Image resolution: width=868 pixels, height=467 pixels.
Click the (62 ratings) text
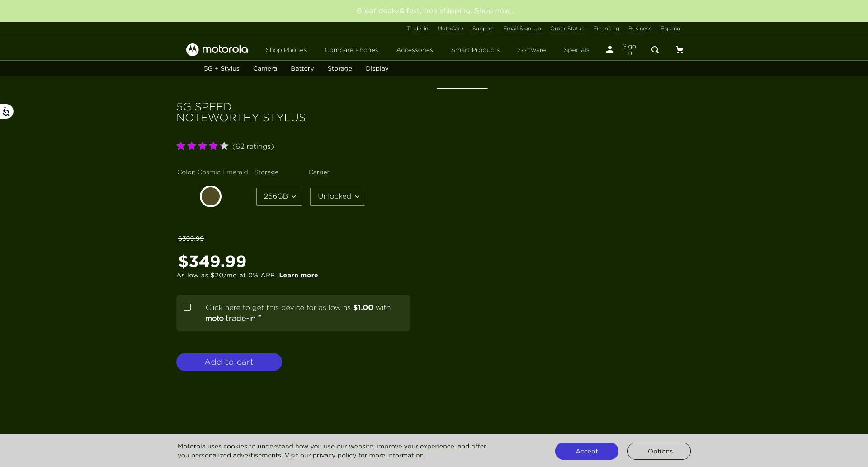(x=253, y=147)
